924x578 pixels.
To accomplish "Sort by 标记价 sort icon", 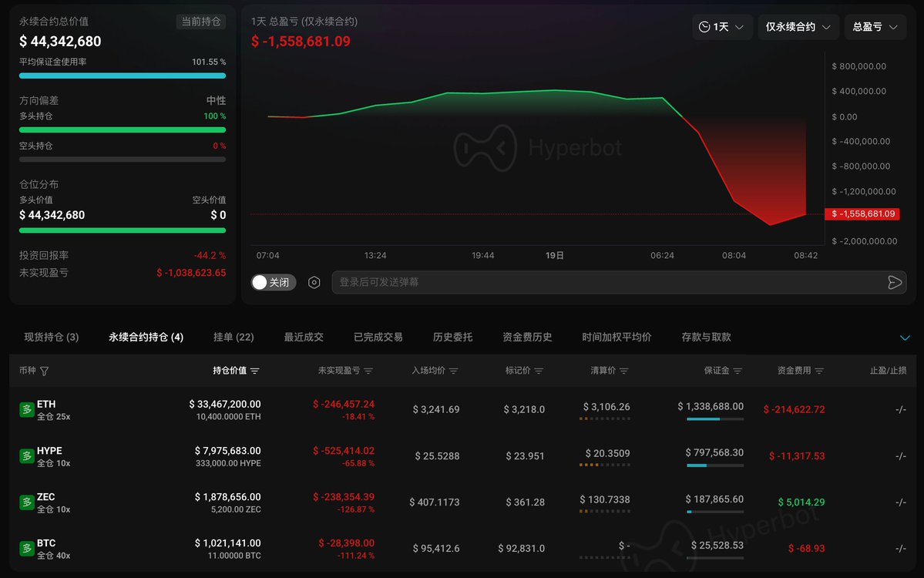I will (x=539, y=371).
